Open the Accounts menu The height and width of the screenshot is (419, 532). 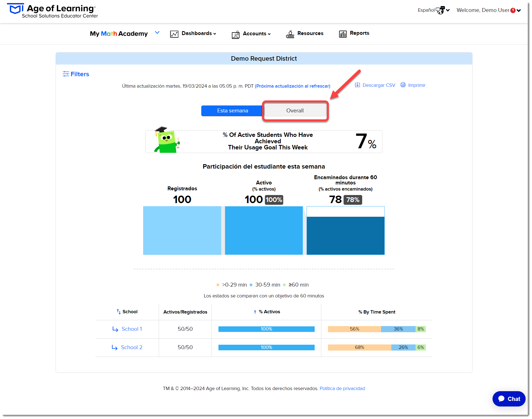tap(257, 34)
